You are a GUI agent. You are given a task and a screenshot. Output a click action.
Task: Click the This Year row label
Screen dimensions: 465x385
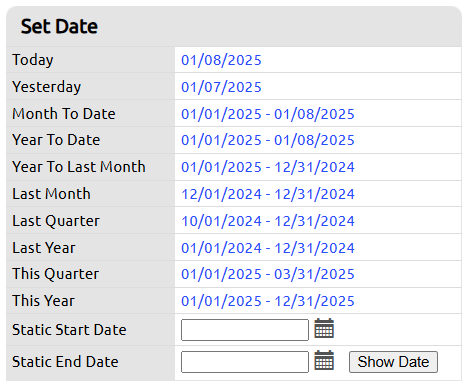(x=43, y=301)
